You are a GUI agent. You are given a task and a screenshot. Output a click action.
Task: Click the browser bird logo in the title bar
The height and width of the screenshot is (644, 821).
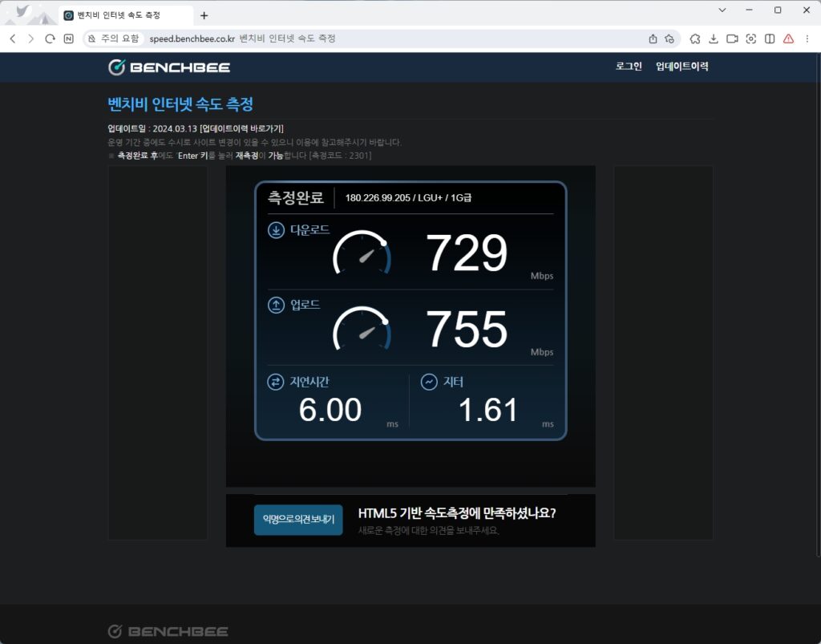(x=22, y=11)
